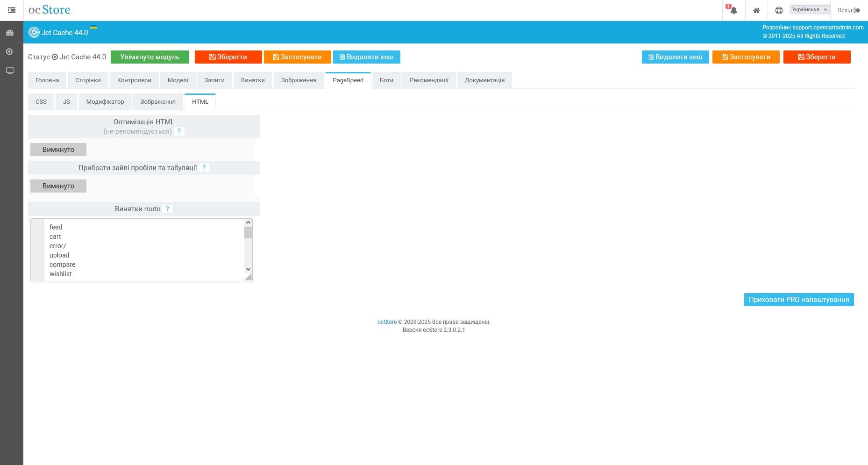Open the CSS sub-tab
Screen dimensions: 868x465
41,102
